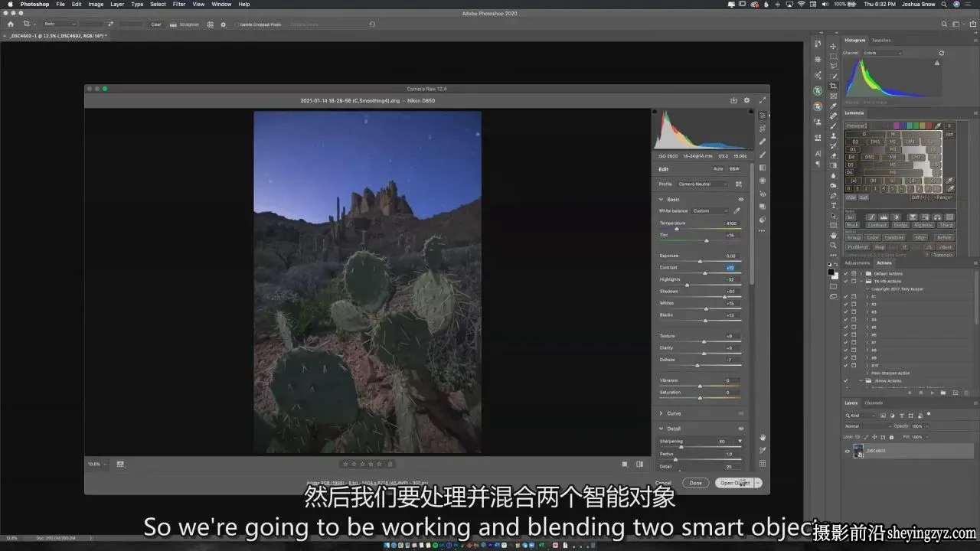Click the Camera Raw save image icon
980x551 pixels.
733,100
